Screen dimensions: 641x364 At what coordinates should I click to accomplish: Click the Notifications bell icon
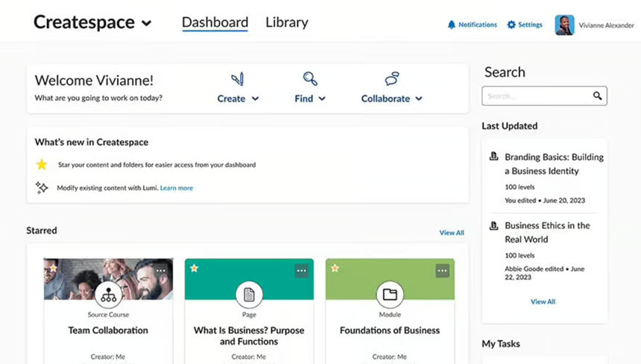[x=452, y=25]
